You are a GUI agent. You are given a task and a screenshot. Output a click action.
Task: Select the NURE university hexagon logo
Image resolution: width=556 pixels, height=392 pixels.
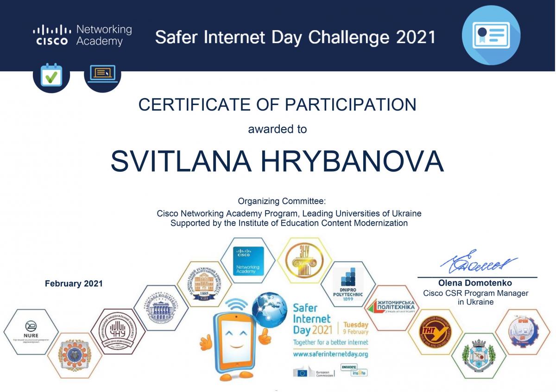(31, 332)
